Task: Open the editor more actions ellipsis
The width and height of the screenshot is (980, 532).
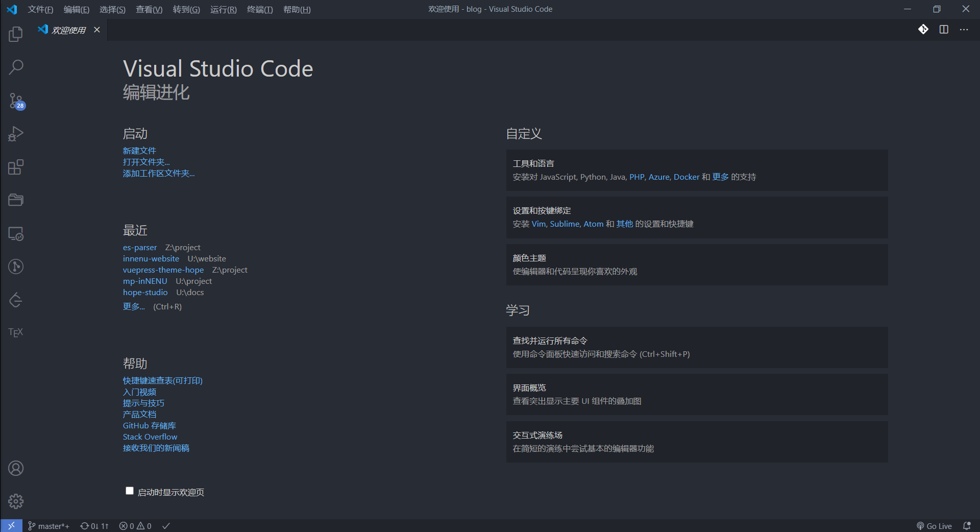Action: [964, 30]
